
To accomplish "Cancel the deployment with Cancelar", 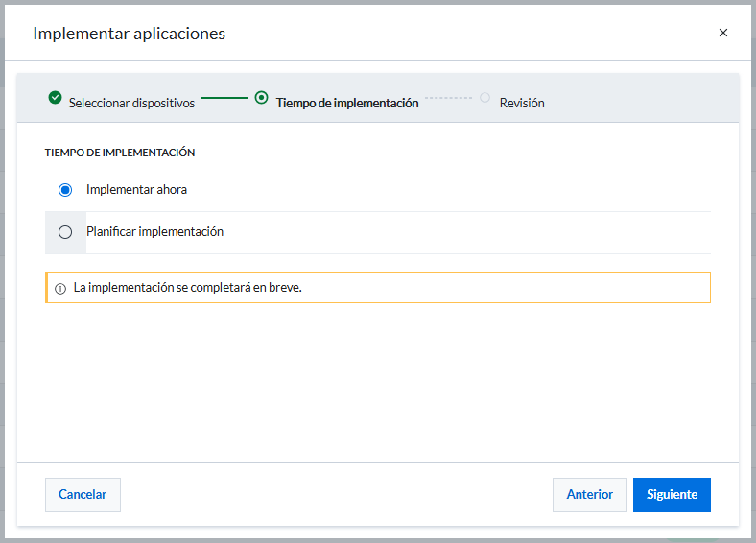I will click(x=83, y=495).
